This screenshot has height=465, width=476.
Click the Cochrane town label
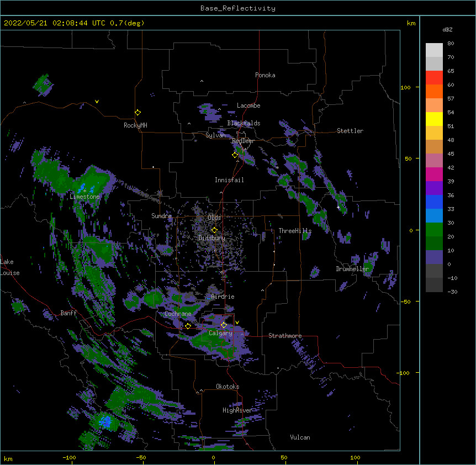tap(178, 314)
